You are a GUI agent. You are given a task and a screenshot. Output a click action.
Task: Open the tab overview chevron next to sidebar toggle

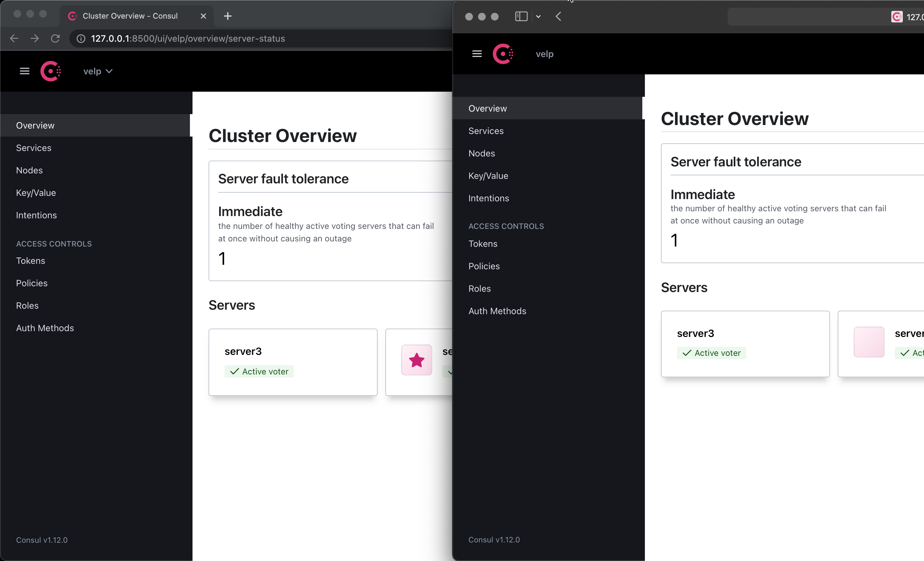(x=538, y=16)
